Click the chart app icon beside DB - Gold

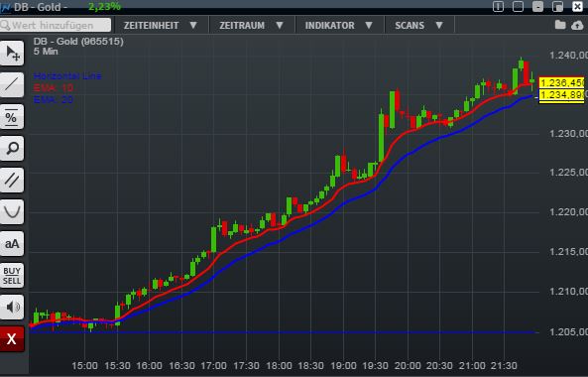pos(6,7)
